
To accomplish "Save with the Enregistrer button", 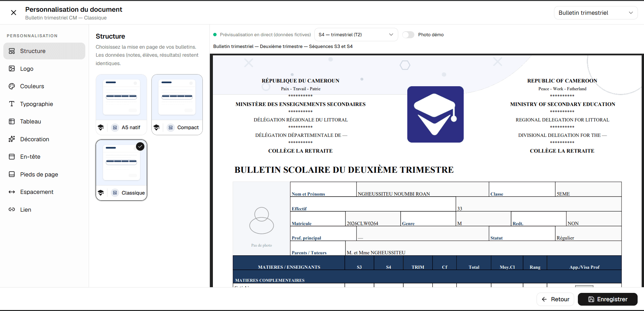I will (607, 299).
